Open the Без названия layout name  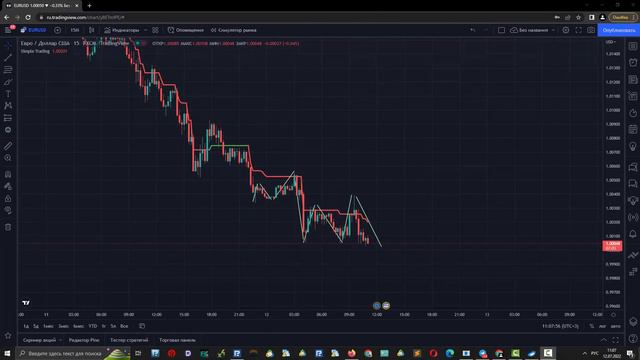click(x=529, y=30)
